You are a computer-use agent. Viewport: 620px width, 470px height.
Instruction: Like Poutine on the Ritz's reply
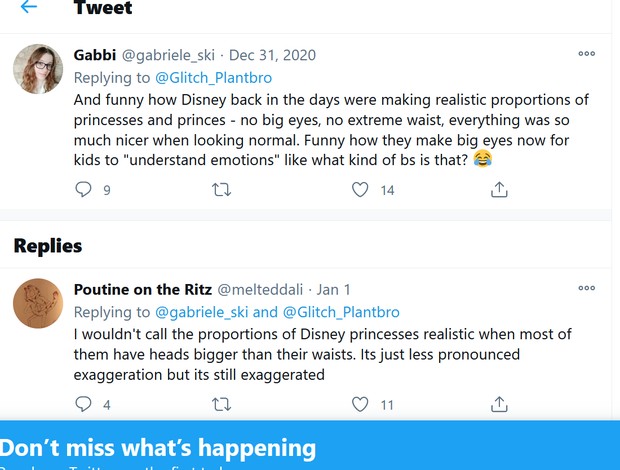tap(361, 404)
